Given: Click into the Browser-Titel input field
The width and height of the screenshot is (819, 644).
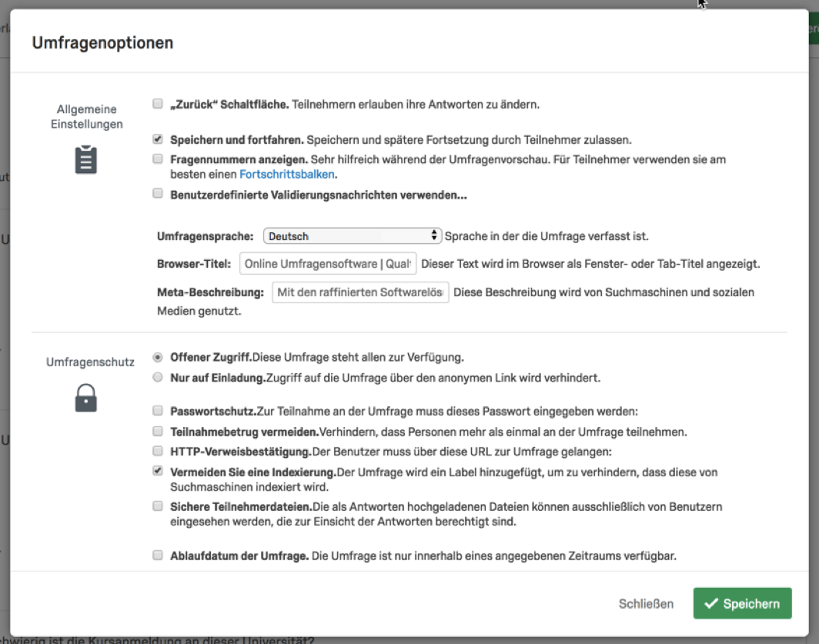Looking at the screenshot, I should (x=328, y=263).
